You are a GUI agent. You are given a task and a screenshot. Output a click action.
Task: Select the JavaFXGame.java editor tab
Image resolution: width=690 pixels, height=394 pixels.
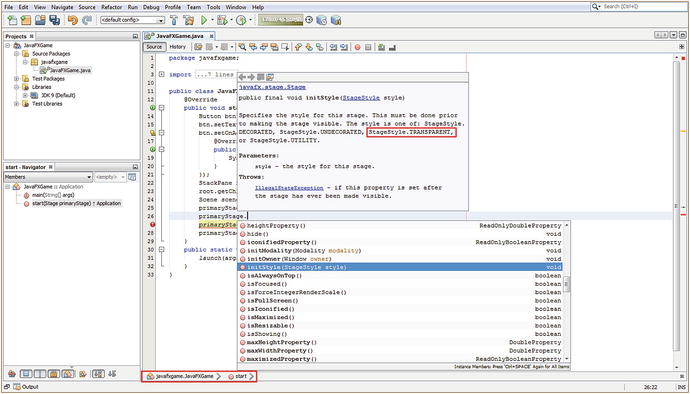coord(180,36)
